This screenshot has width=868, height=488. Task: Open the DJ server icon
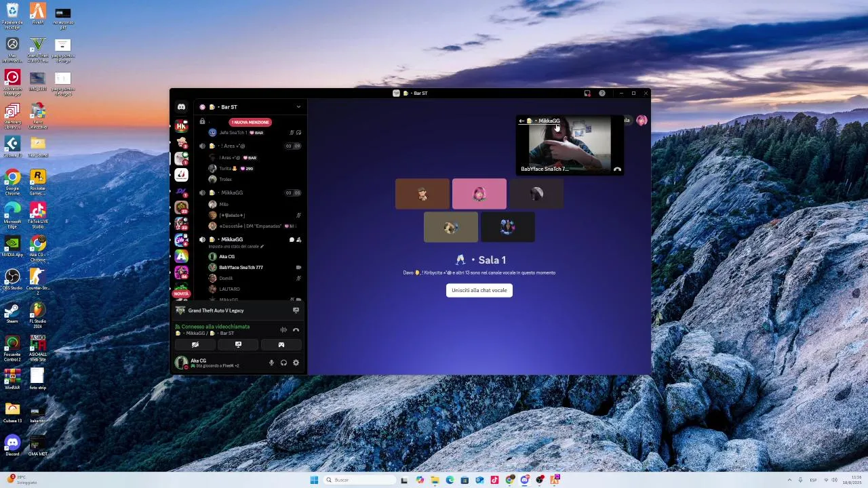click(x=181, y=192)
